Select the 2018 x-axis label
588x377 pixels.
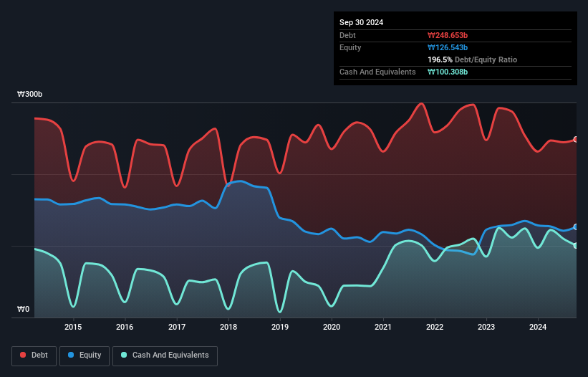[228, 327]
